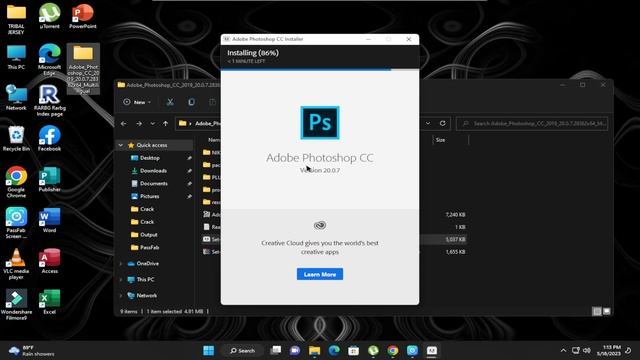Open the first Crack folder in sidebar

click(x=147, y=209)
